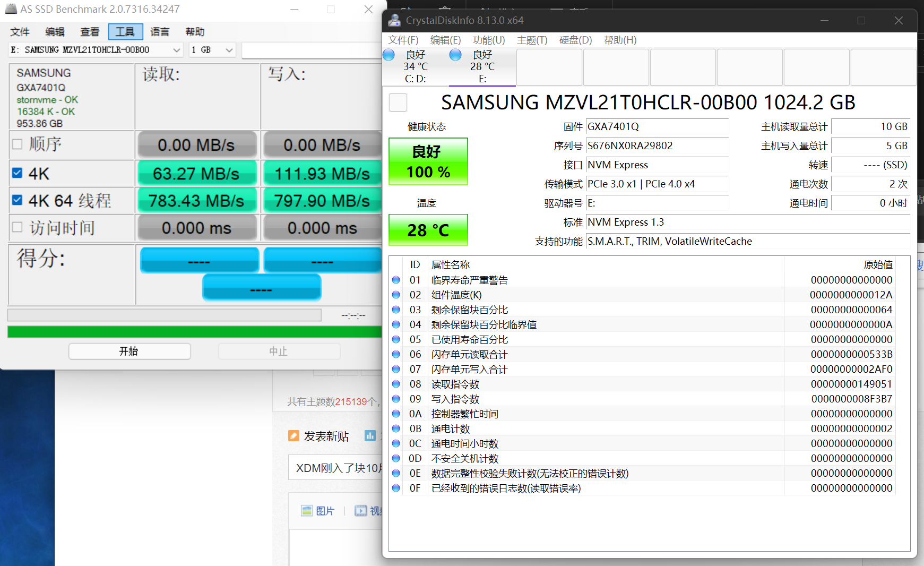
Task: Click the gray elapsed-time progress bar
Action: (x=165, y=315)
